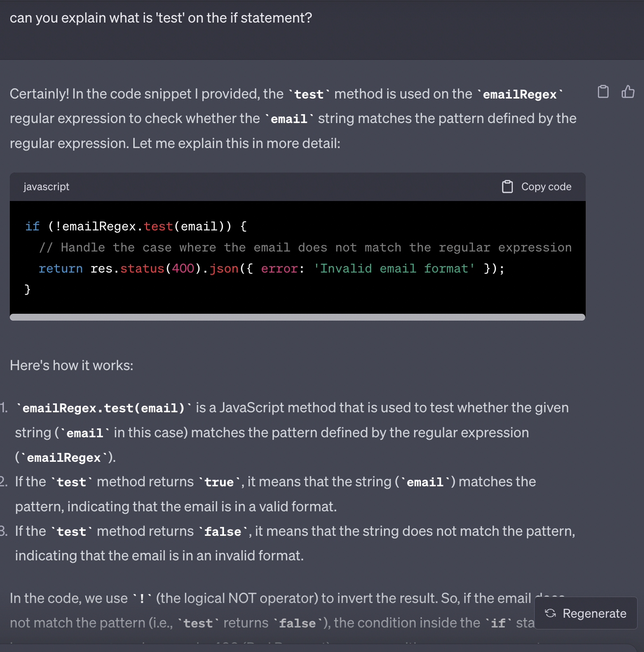Screen dimensions: 644x652
Task: Click the 'Invalid email format' string in code
Action: point(394,269)
